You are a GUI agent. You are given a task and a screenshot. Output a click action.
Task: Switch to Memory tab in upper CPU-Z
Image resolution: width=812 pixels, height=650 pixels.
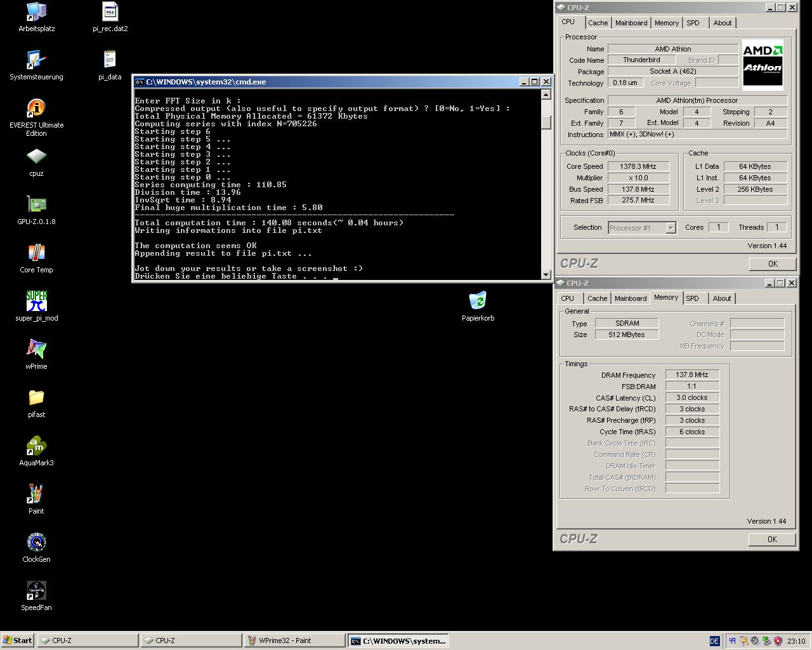667,23
